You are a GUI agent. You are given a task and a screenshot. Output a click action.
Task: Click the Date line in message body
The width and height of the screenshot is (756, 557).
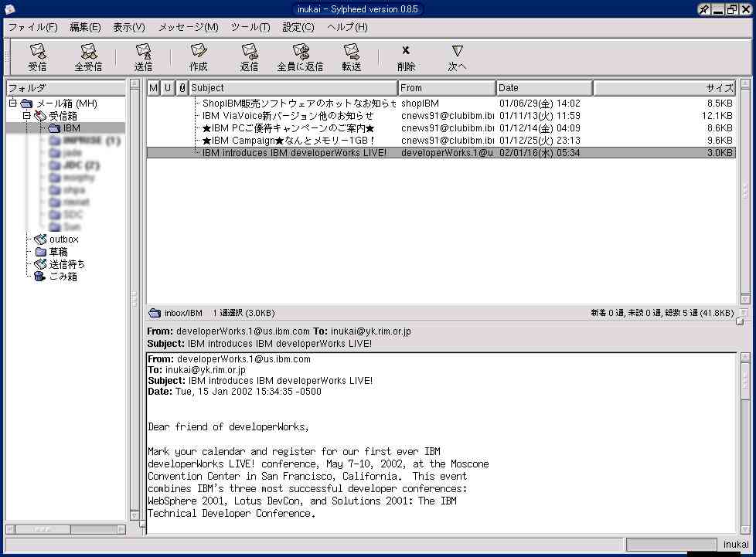tap(234, 392)
